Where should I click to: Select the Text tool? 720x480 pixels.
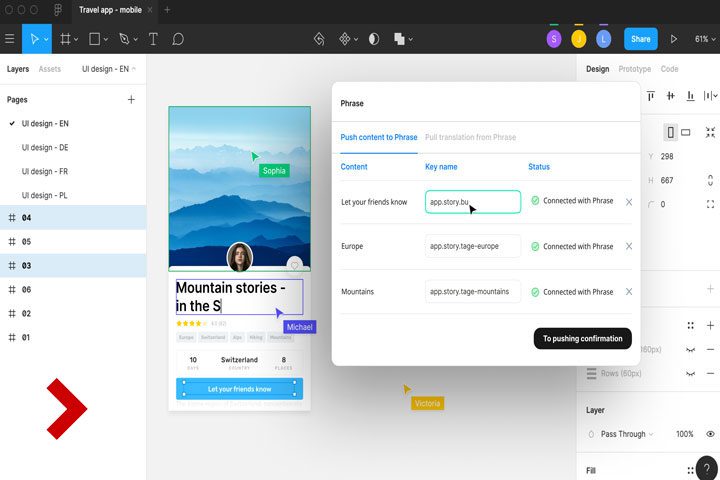click(x=153, y=39)
